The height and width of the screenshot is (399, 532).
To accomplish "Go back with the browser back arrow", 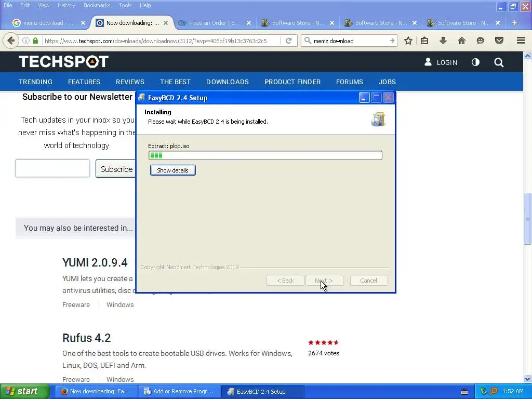I will (x=11, y=41).
